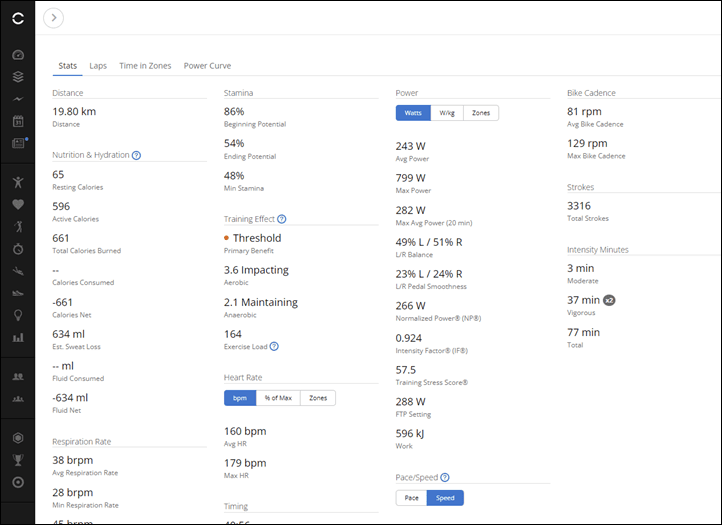Screen dimensions: 722x525
Task: Open the Gear shoe icon in sidebar
Action: point(18,293)
